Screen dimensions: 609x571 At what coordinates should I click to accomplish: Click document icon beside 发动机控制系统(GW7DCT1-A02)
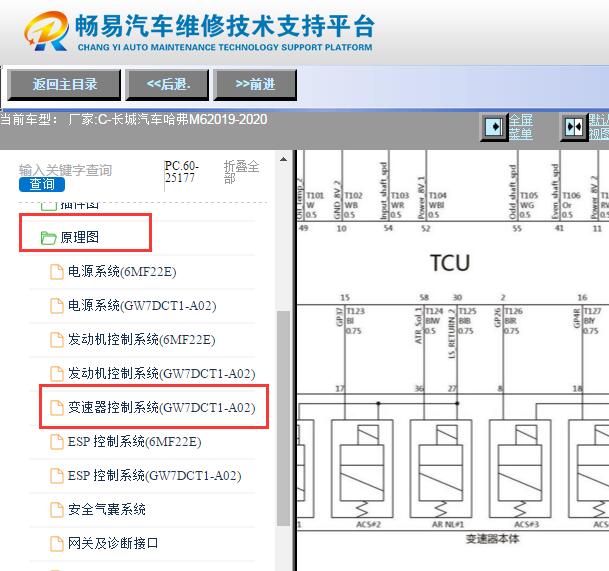pos(57,374)
